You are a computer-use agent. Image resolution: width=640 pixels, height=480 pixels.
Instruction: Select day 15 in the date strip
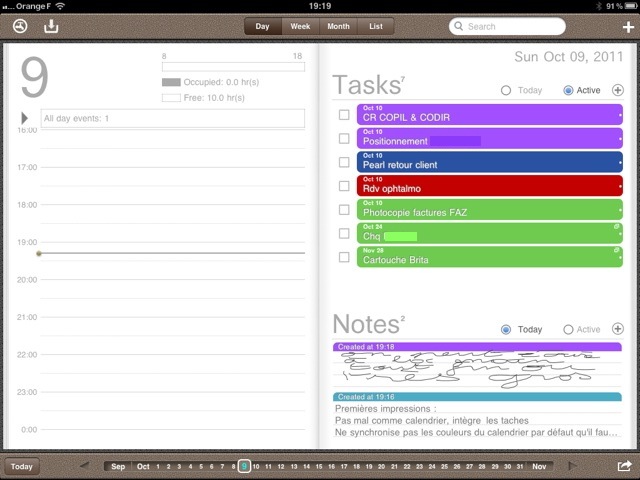pyautogui.click(x=316, y=466)
